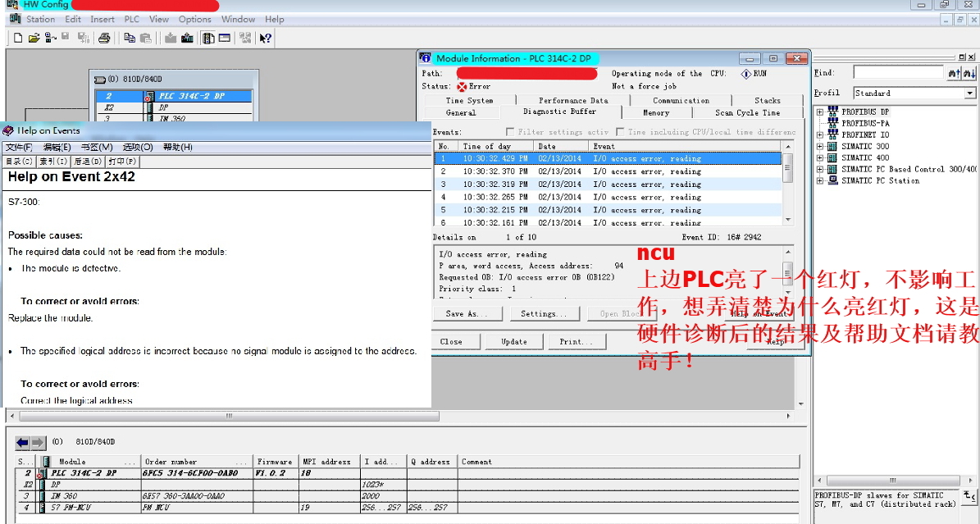Click the Address Overview window icon
The height and width of the screenshot is (524, 980).
pos(225,39)
